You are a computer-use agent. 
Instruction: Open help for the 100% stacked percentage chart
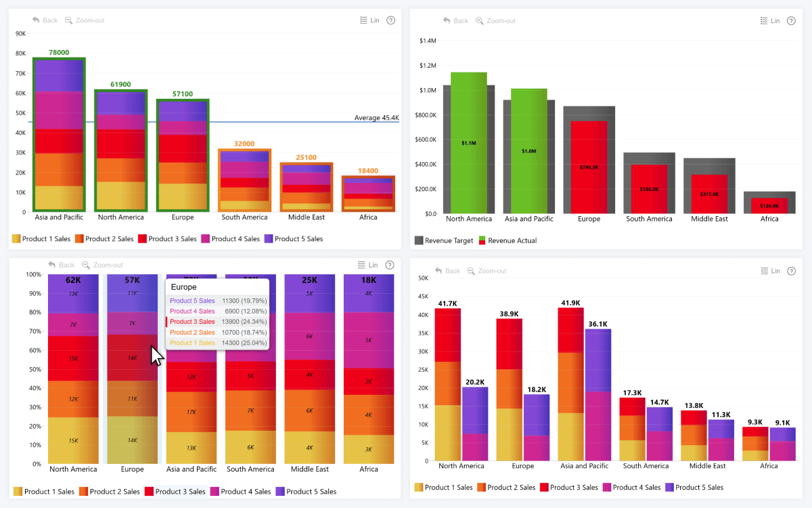(390, 265)
